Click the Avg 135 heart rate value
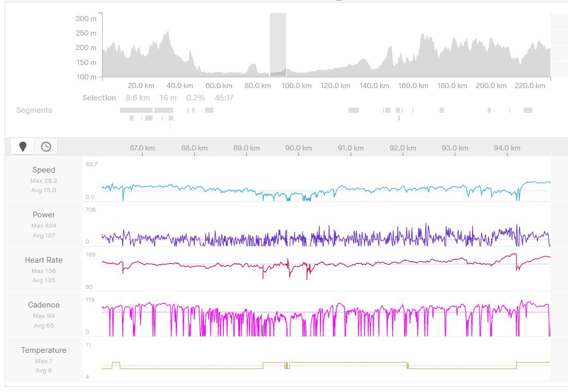 [44, 280]
